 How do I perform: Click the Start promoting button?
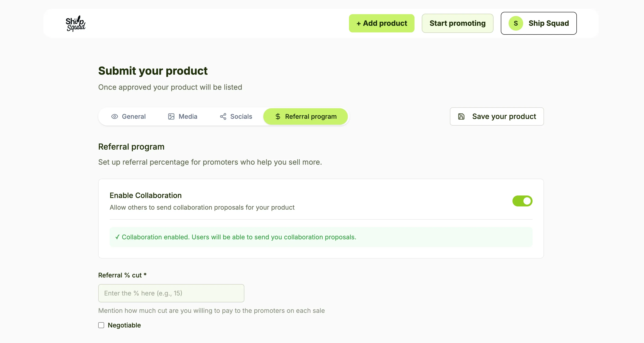tap(457, 23)
